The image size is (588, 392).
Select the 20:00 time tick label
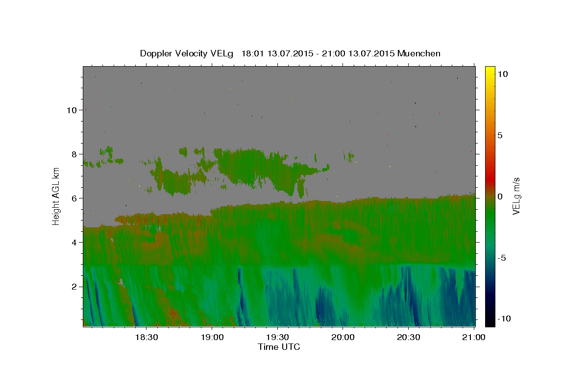coord(343,338)
